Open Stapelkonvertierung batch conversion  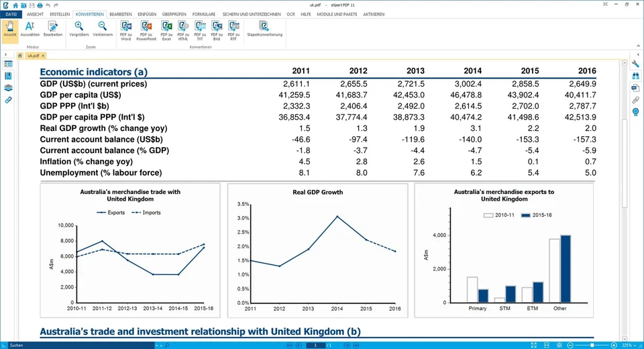pyautogui.click(x=264, y=29)
